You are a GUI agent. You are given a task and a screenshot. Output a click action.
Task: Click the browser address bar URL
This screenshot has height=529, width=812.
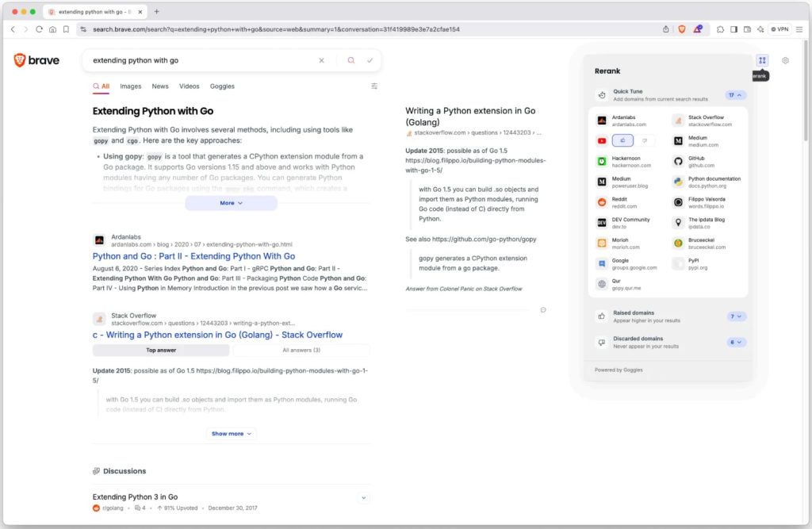click(x=276, y=29)
